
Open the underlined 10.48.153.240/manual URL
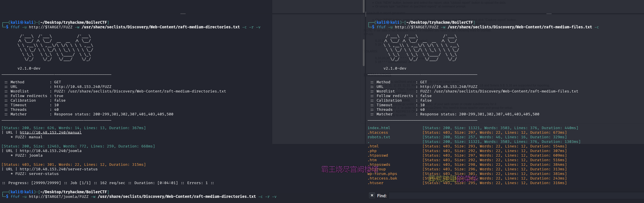click(x=50, y=133)
